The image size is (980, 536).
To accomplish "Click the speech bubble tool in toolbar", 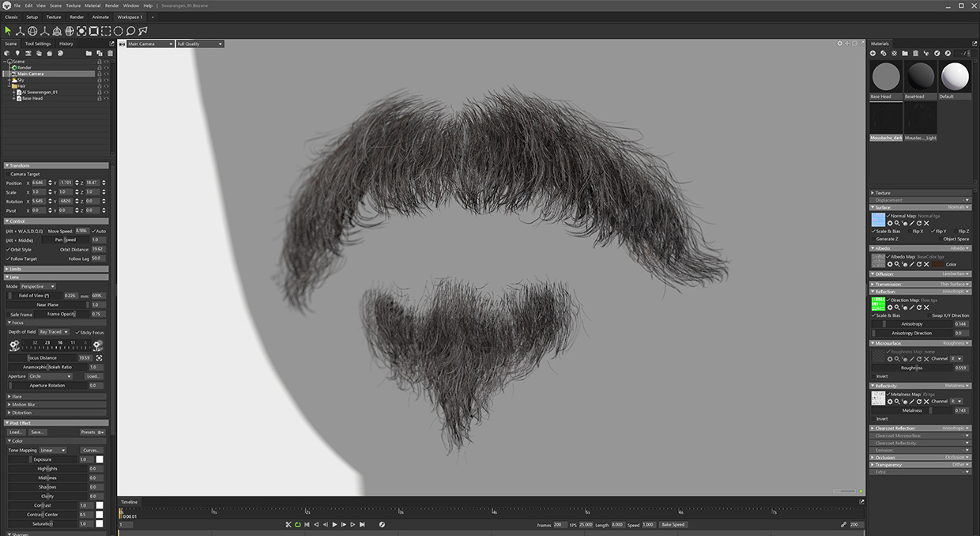I will pyautogui.click(x=131, y=31).
